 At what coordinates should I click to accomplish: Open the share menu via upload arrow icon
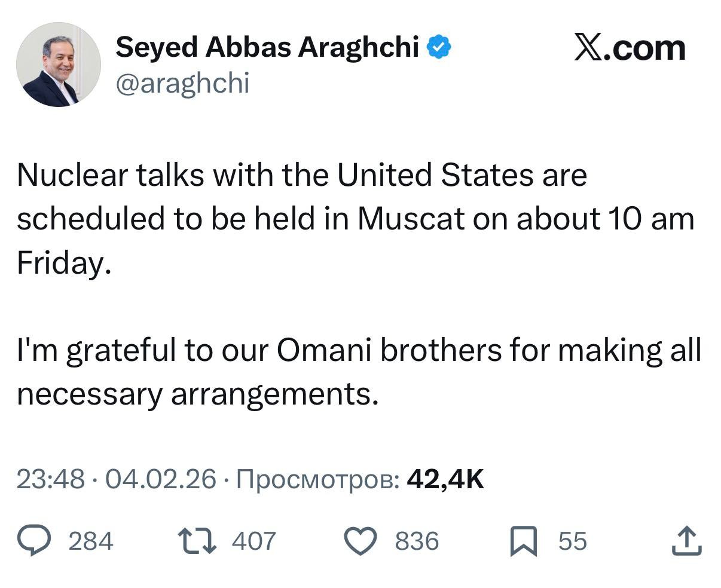686,540
